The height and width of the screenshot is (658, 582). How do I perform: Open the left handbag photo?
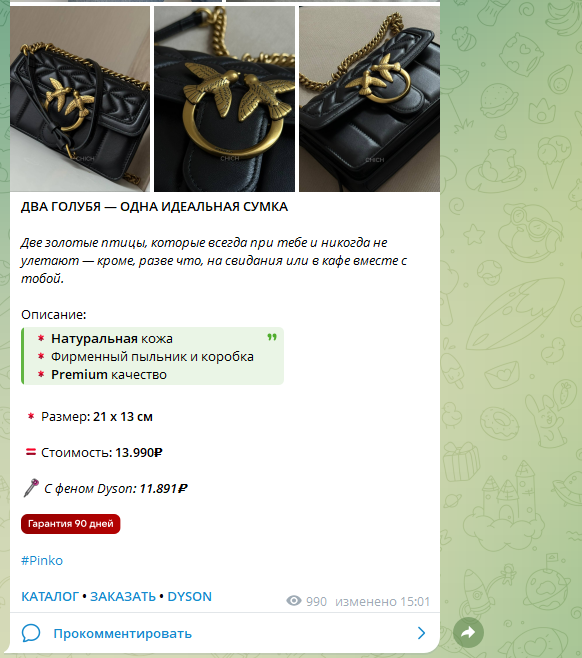click(x=80, y=99)
